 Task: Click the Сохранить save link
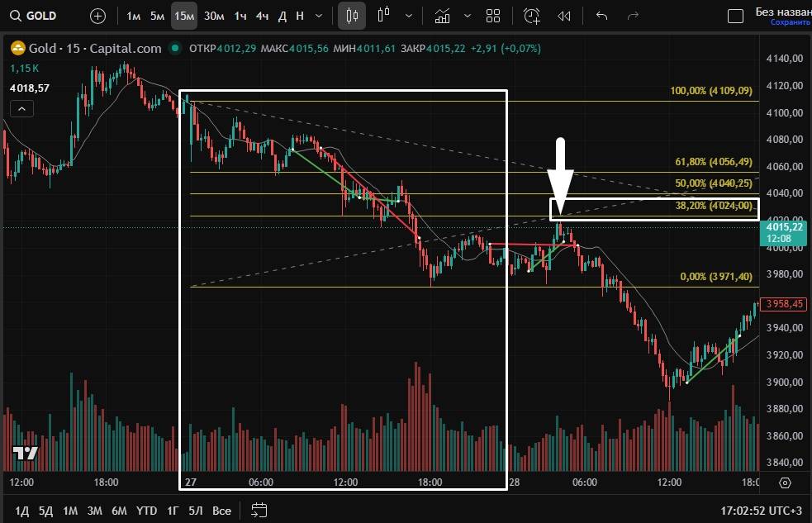coord(790,22)
